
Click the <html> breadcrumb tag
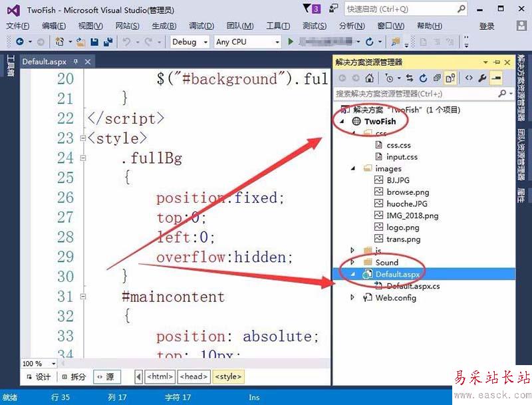[x=160, y=376]
